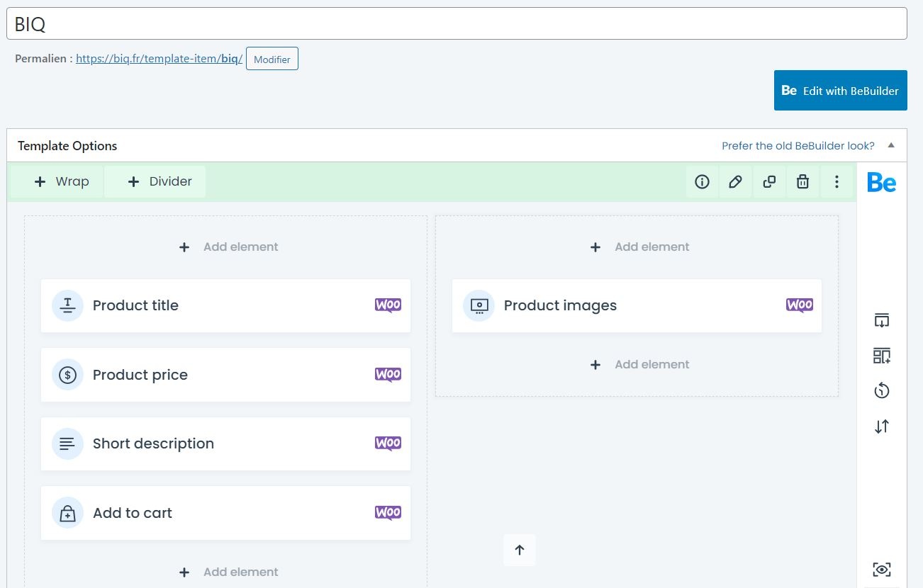Open the section three-dots more menu
This screenshot has height=588, width=923.
pyautogui.click(x=837, y=182)
